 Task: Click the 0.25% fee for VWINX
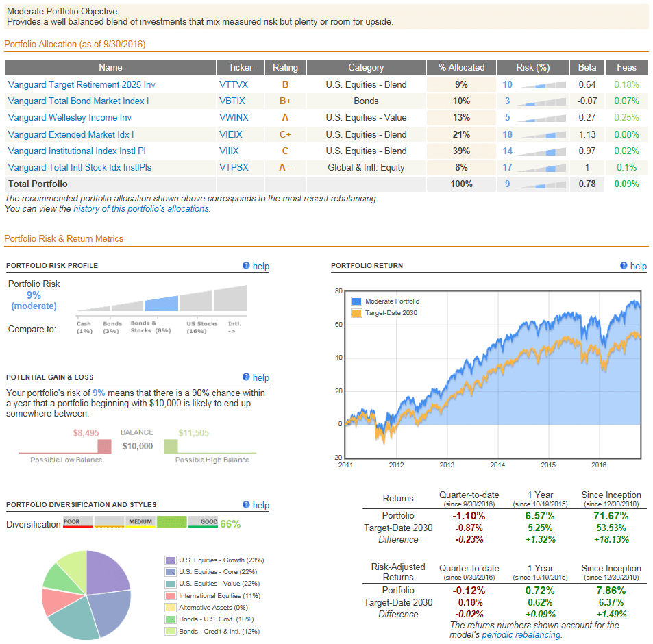626,118
